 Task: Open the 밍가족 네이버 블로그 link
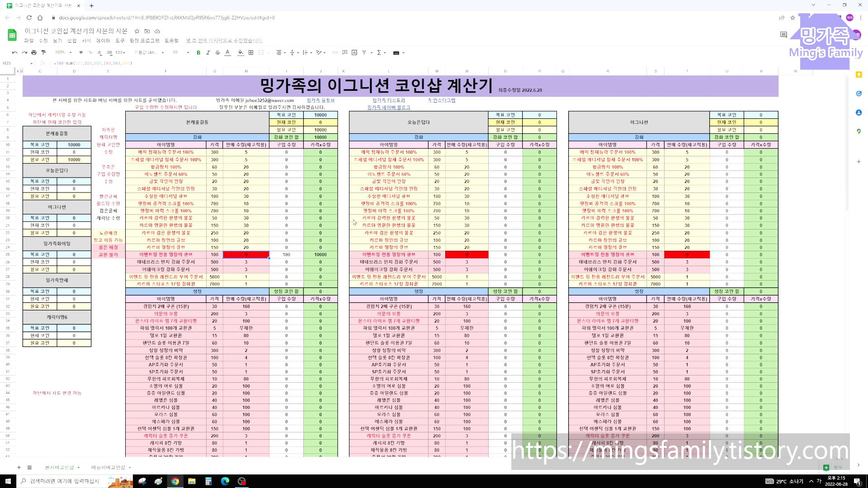(388, 108)
